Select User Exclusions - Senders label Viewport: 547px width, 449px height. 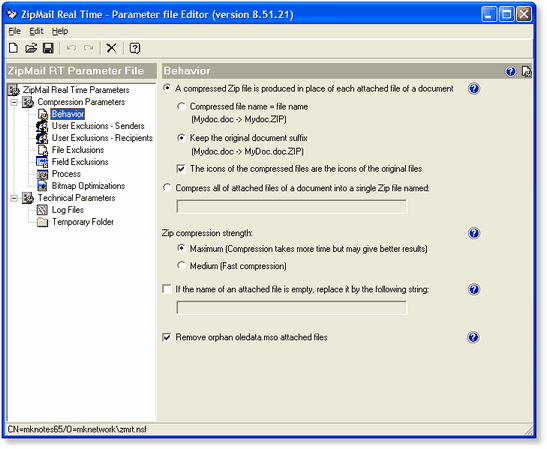click(98, 126)
